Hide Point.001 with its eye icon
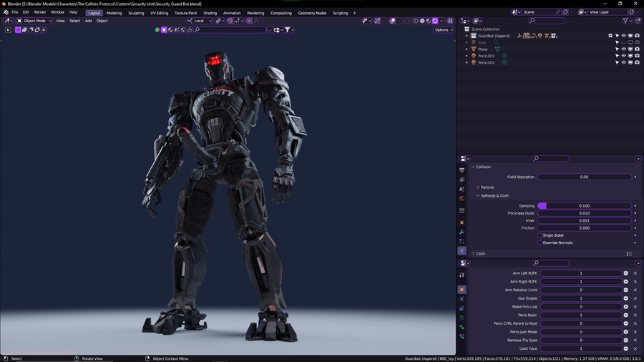644x362 pixels. pyautogui.click(x=623, y=56)
